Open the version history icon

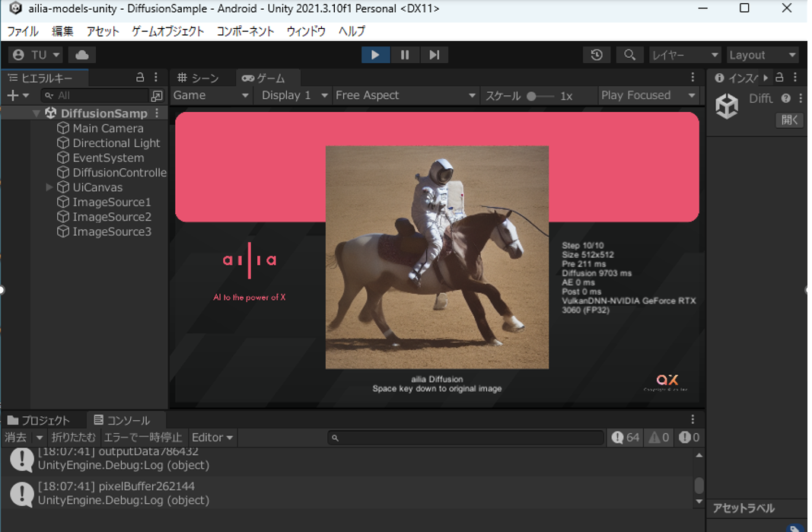[x=597, y=55]
